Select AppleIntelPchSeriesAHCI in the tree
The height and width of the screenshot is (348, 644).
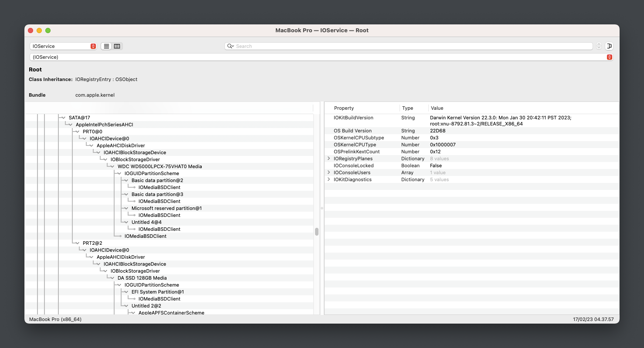coord(105,125)
